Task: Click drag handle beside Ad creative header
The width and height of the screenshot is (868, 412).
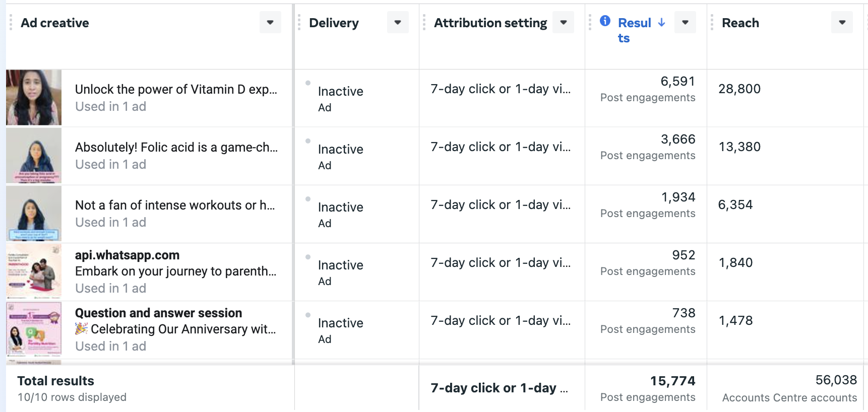Action: click(11, 23)
